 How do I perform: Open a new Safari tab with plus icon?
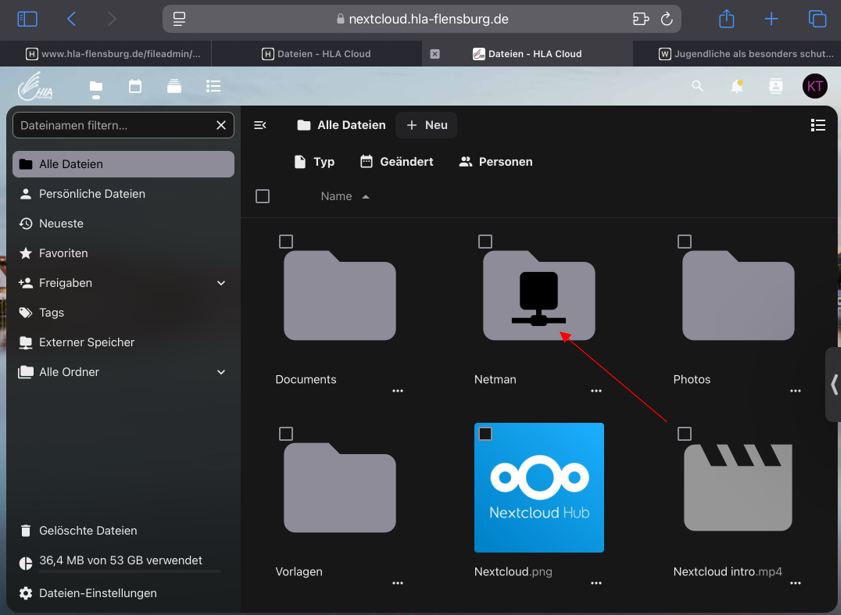[771, 19]
